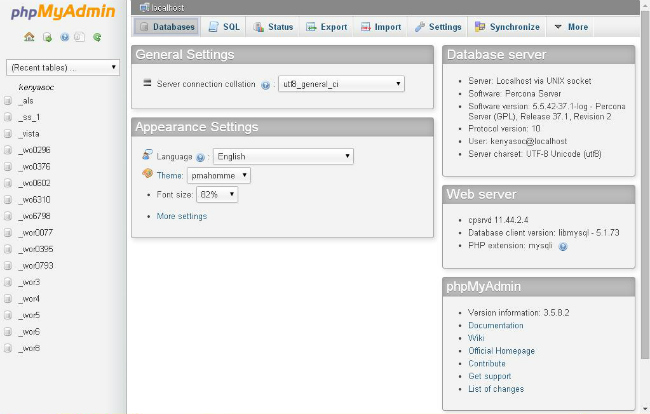Open the documentation page icon in the sidebar
The image size is (650, 414).
[79, 37]
